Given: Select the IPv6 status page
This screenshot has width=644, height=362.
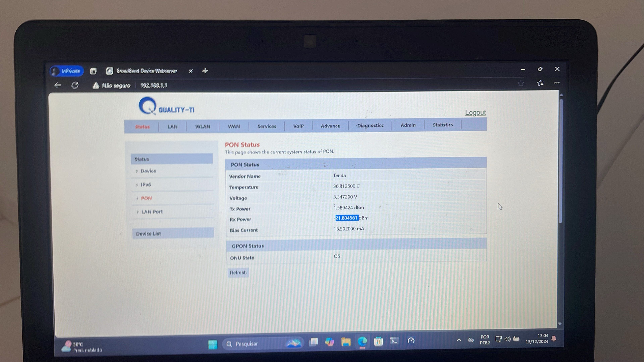Looking at the screenshot, I should pyautogui.click(x=146, y=185).
